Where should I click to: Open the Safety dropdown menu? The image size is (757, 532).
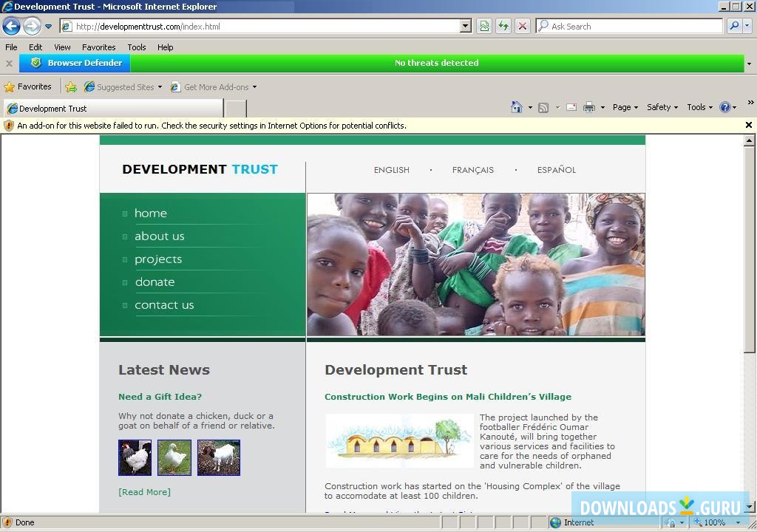tap(662, 107)
